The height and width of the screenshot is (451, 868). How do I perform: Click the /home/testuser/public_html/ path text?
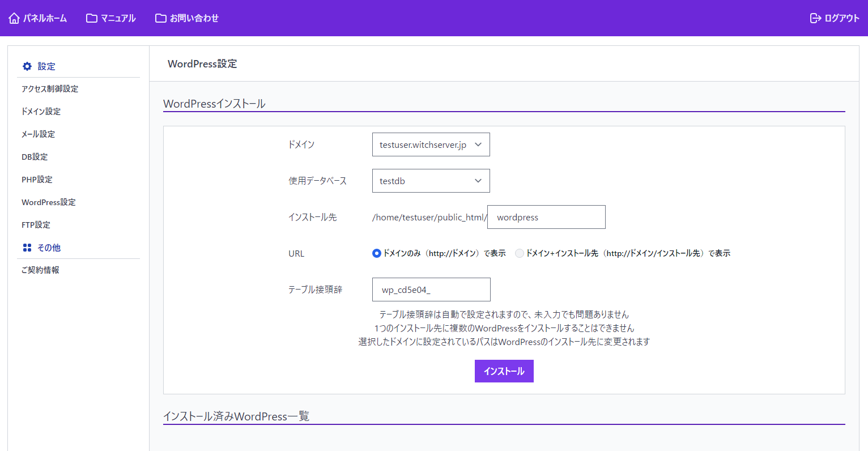429,218
